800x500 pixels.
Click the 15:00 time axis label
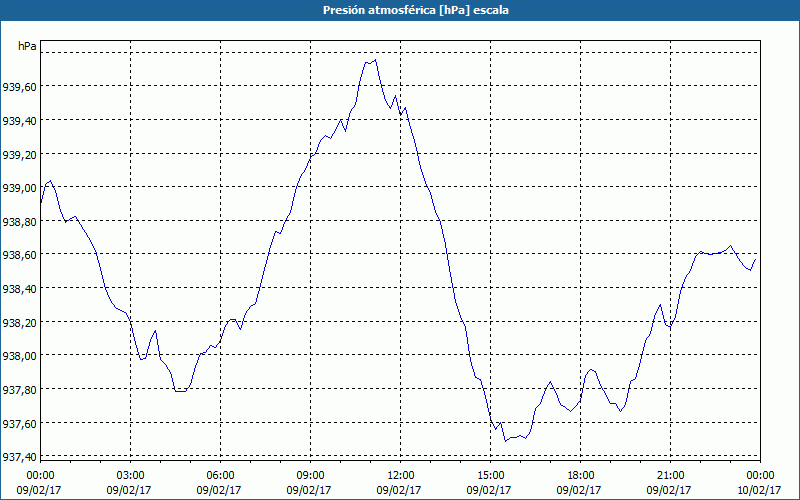[x=490, y=476]
